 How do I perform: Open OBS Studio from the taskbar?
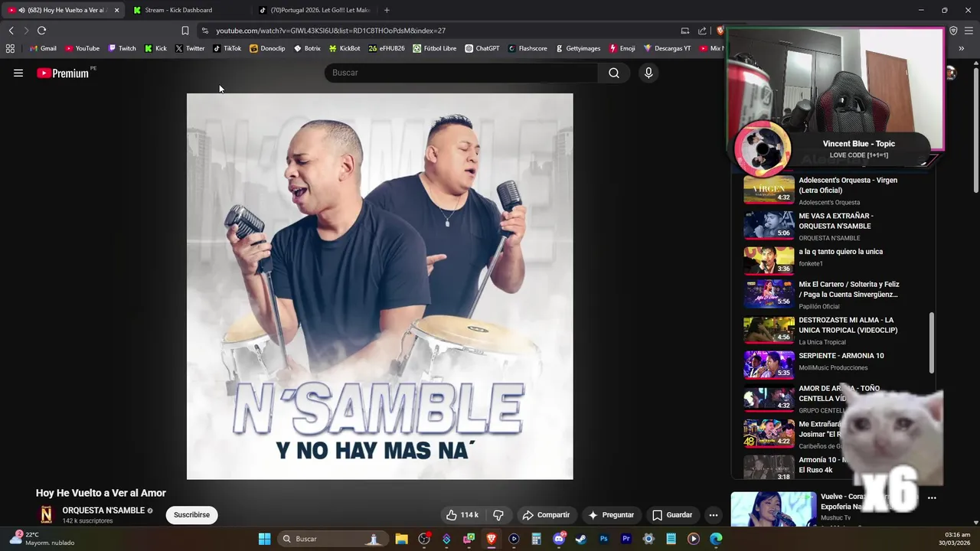point(424,539)
